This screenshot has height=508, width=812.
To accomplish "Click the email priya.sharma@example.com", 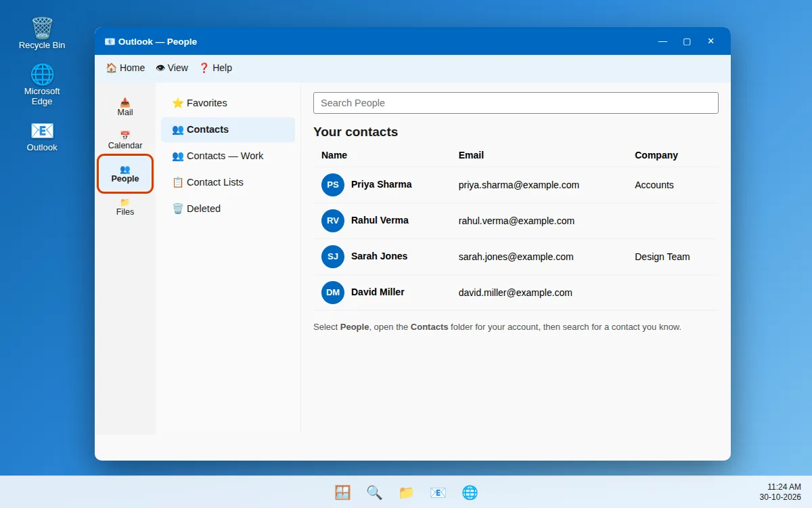I will (519, 185).
